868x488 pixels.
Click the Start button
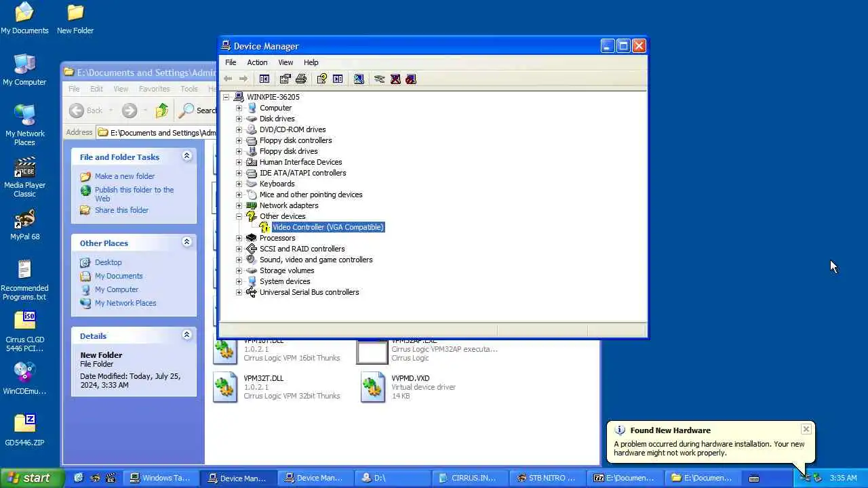(32, 478)
